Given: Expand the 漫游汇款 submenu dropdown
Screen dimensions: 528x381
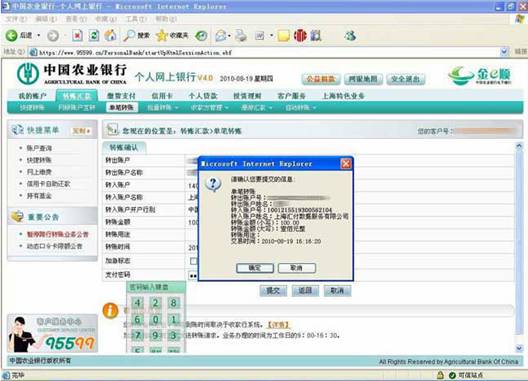Looking at the screenshot, I should (x=270, y=108).
